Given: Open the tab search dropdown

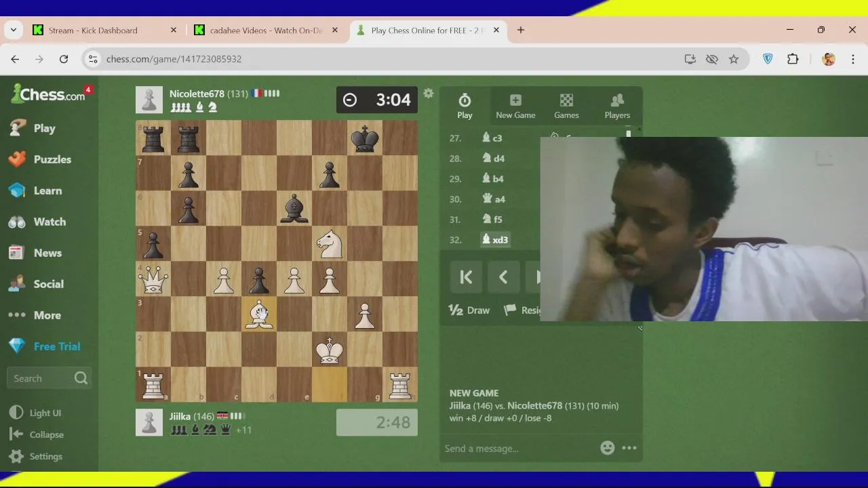Looking at the screenshot, I should [x=14, y=30].
